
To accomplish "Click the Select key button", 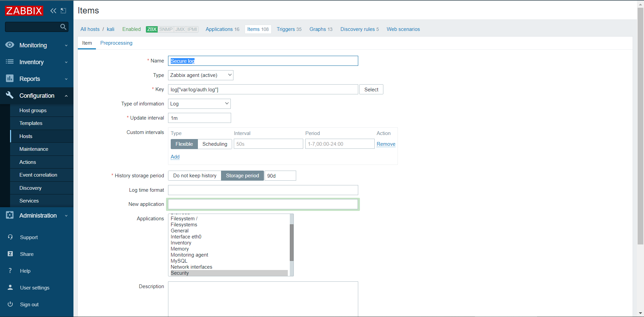I will point(371,90).
